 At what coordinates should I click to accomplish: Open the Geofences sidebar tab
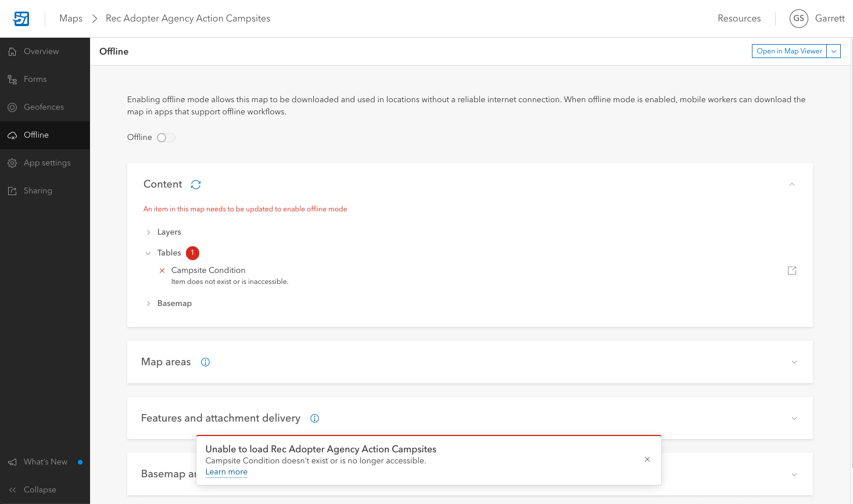pos(44,107)
